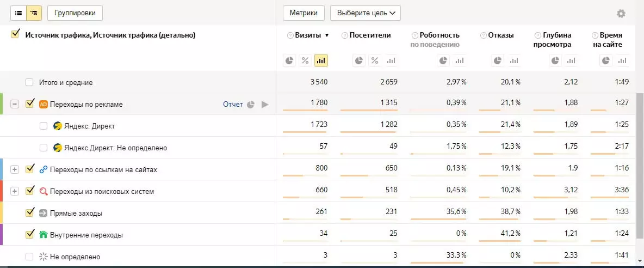
Task: Sort by the Посетители column header
Action: (x=370, y=35)
